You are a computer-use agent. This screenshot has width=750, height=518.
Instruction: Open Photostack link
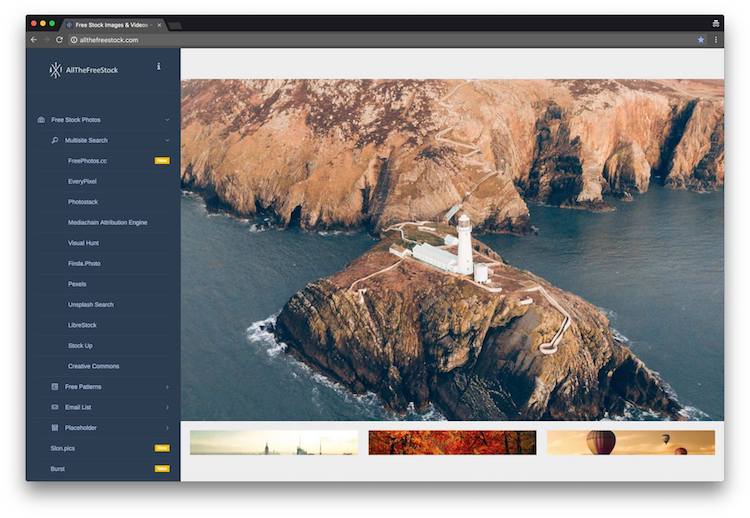point(83,202)
